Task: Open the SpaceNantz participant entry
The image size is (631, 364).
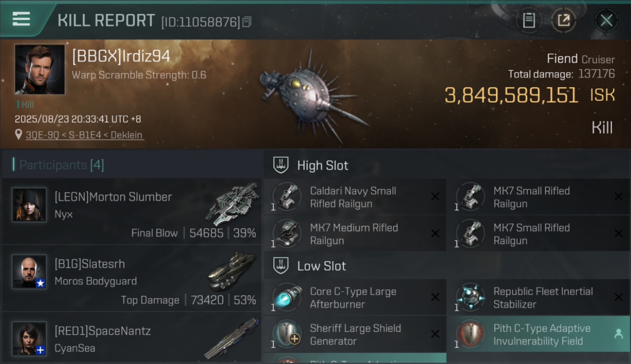Action: point(132,338)
